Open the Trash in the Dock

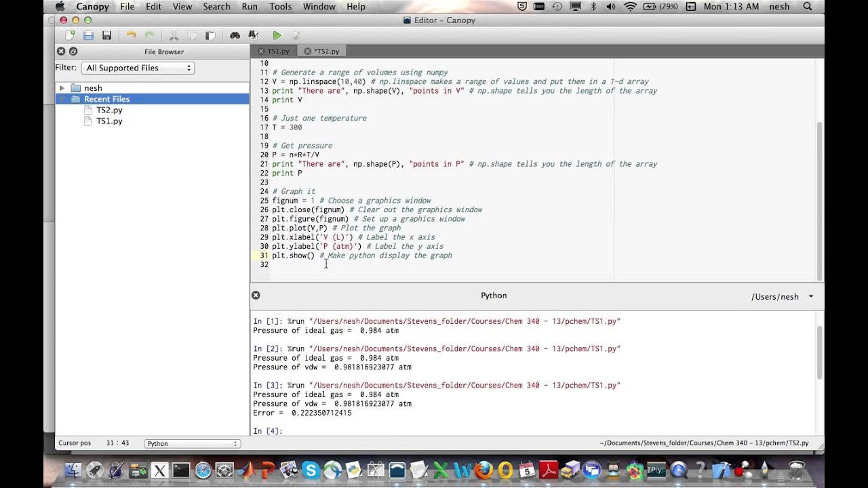pyautogui.click(x=797, y=470)
